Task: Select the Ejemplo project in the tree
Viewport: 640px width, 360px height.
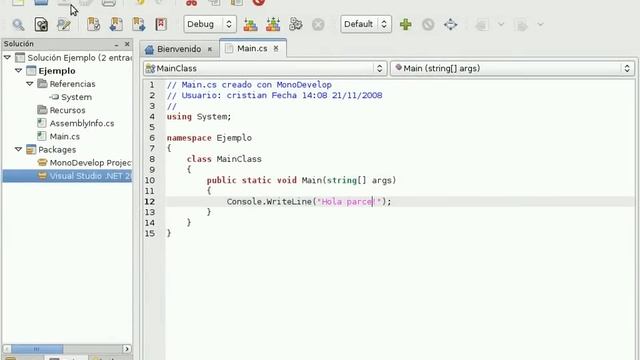Action: click(57, 71)
